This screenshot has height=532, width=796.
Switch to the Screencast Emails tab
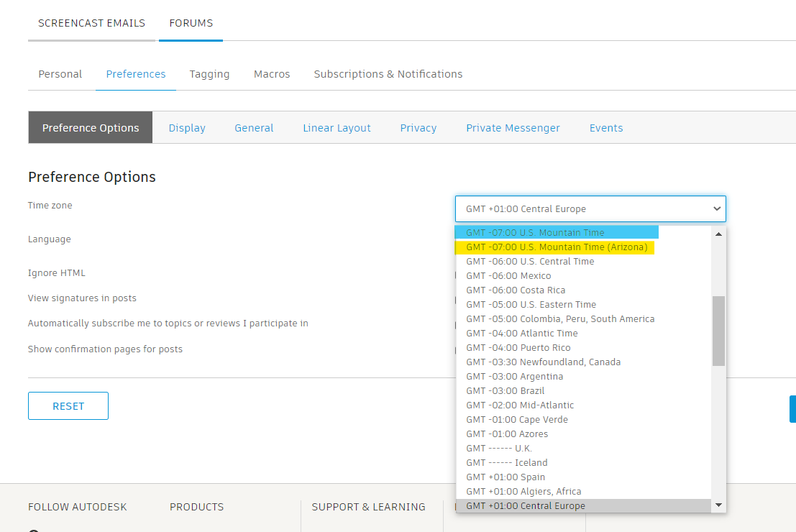92,22
